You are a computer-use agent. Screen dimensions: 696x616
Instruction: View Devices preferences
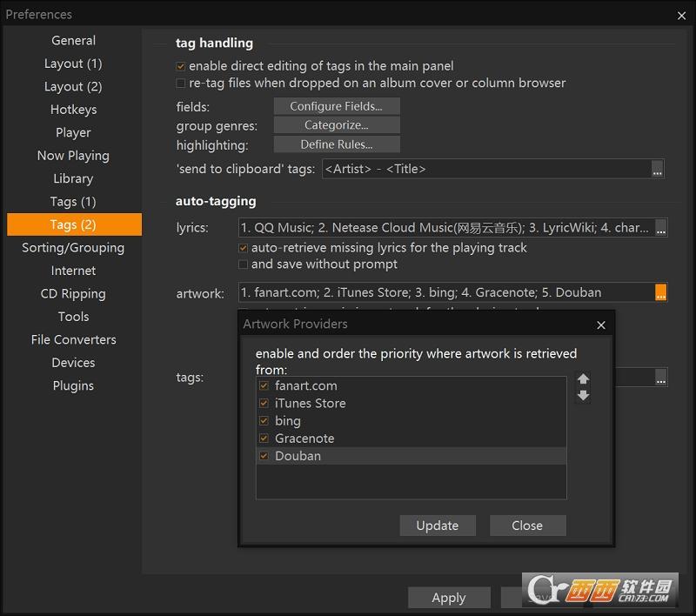point(74,363)
